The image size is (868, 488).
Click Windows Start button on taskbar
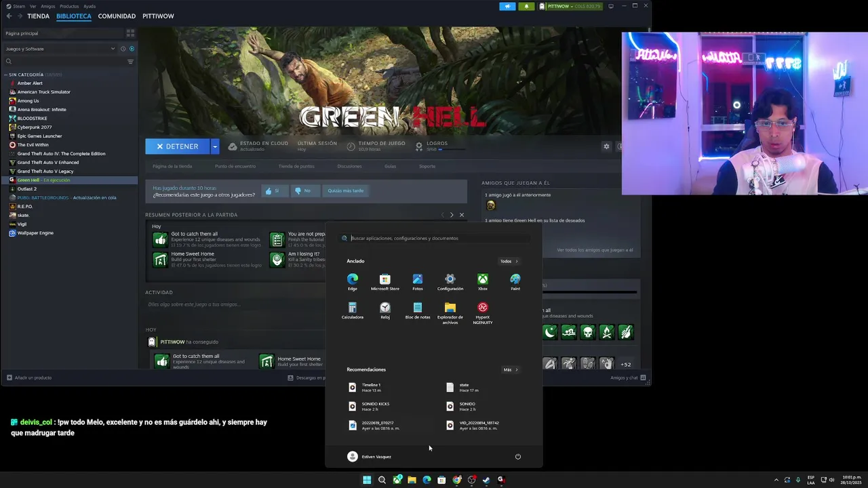point(367,480)
